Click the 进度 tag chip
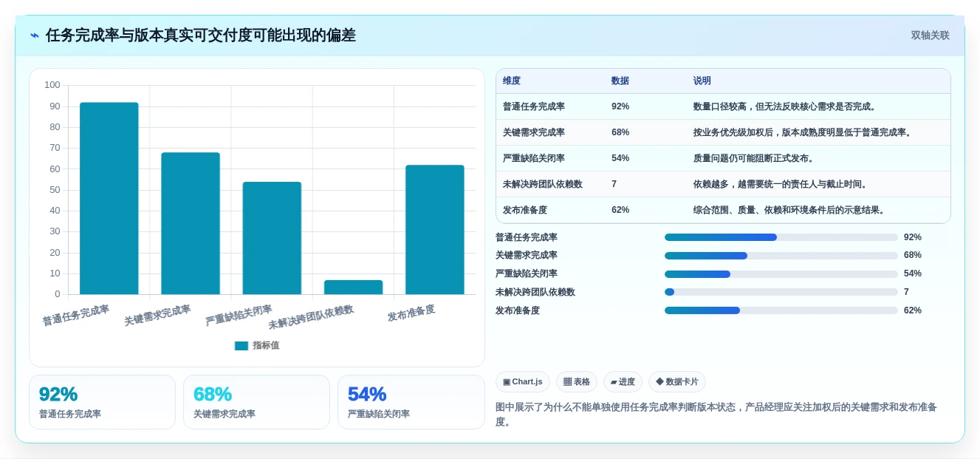 (x=623, y=381)
